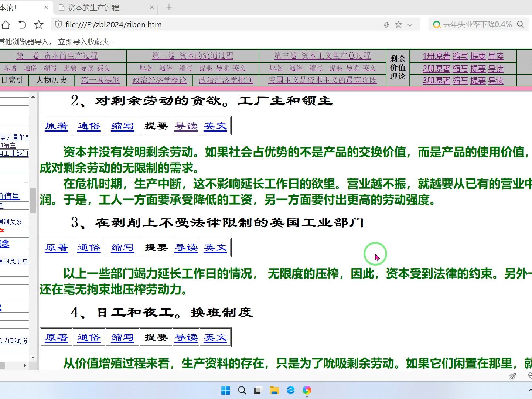This screenshot has height=399, width=532.
Task: Open 缩写 link under 第三卷 heading
Action: click(x=316, y=68)
